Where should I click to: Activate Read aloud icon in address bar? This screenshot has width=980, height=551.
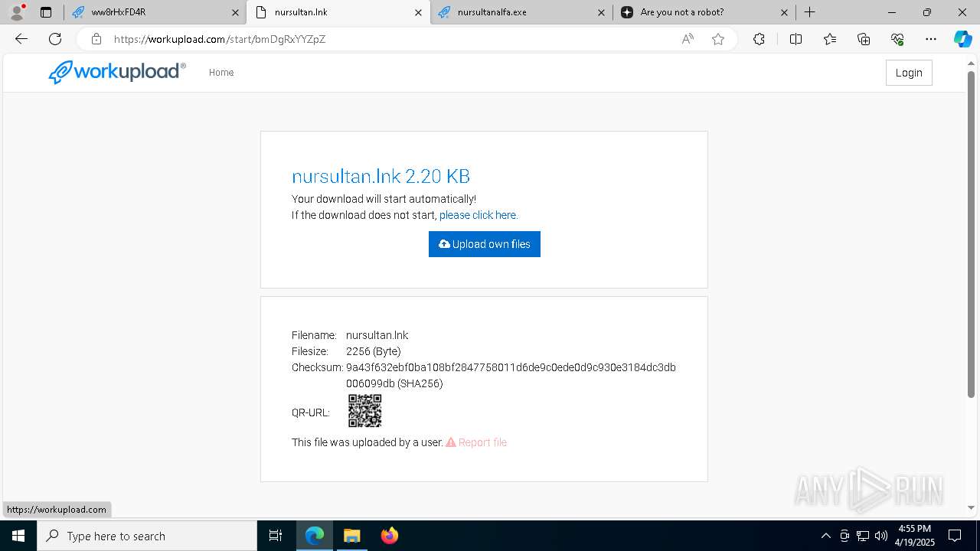point(688,39)
